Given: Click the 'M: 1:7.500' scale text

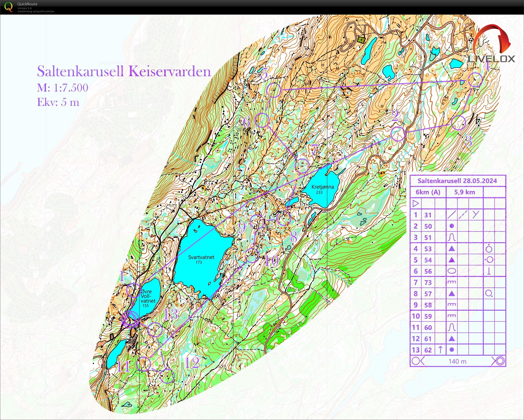Looking at the screenshot, I should 62,88.
